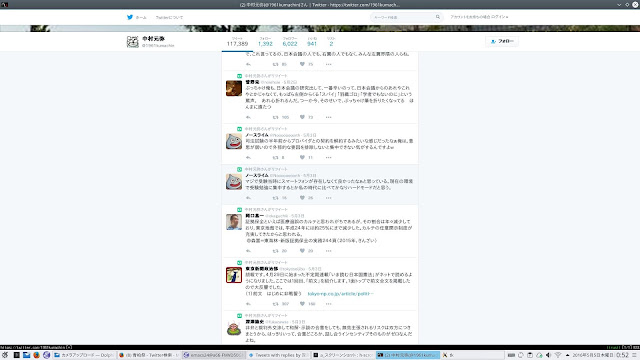Viewport: 640px width, 360px height.
Task: Reply to the tweet with 20 retweets
Action: coord(248,251)
